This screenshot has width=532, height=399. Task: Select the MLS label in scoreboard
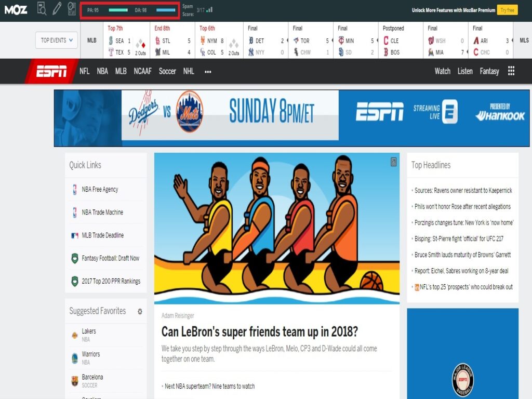point(524,40)
